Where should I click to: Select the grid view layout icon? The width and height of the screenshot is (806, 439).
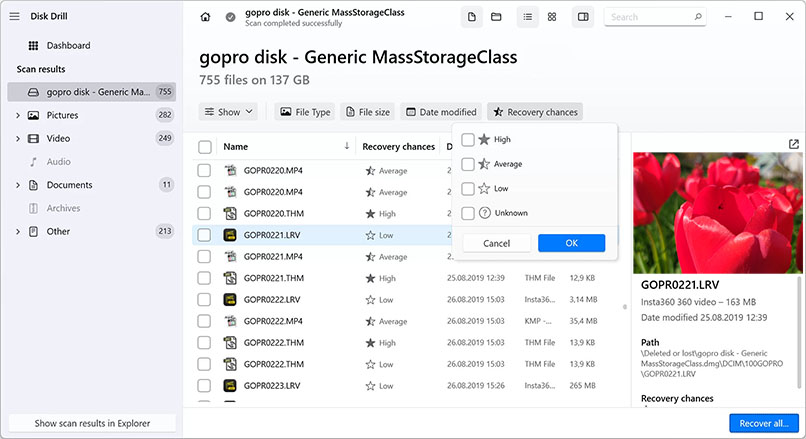(552, 17)
